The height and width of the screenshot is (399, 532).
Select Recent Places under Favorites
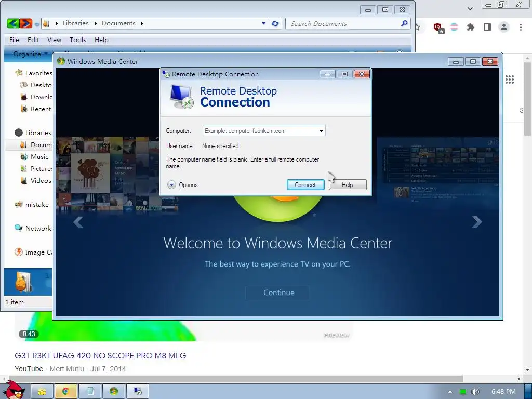click(36, 109)
